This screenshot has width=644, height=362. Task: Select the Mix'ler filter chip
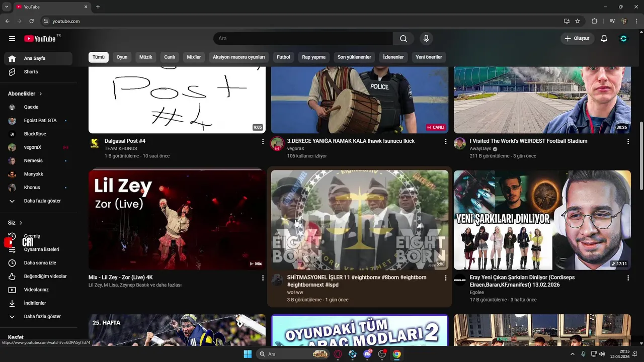click(x=194, y=57)
